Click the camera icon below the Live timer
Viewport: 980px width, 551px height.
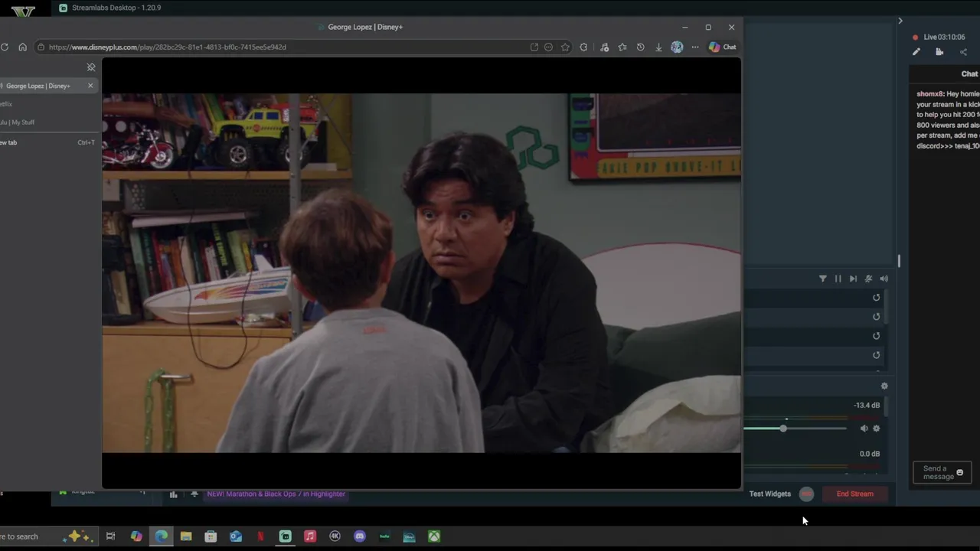[x=939, y=52]
